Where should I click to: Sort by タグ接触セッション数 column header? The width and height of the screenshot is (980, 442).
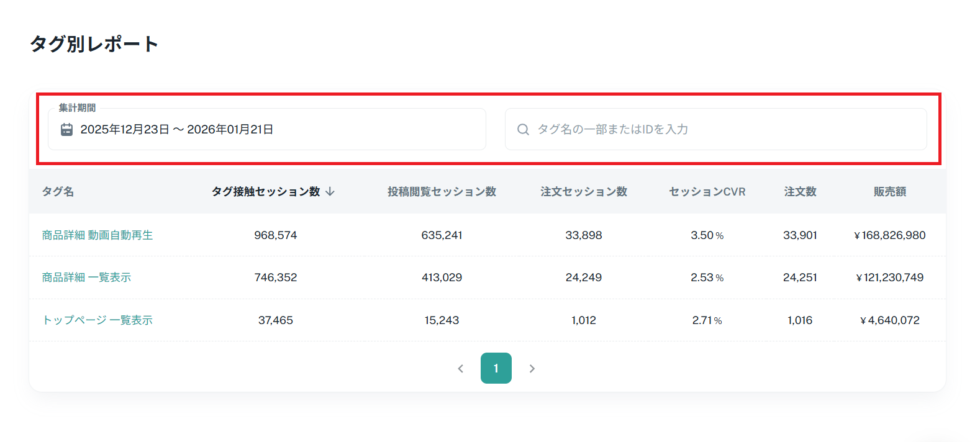point(266,191)
